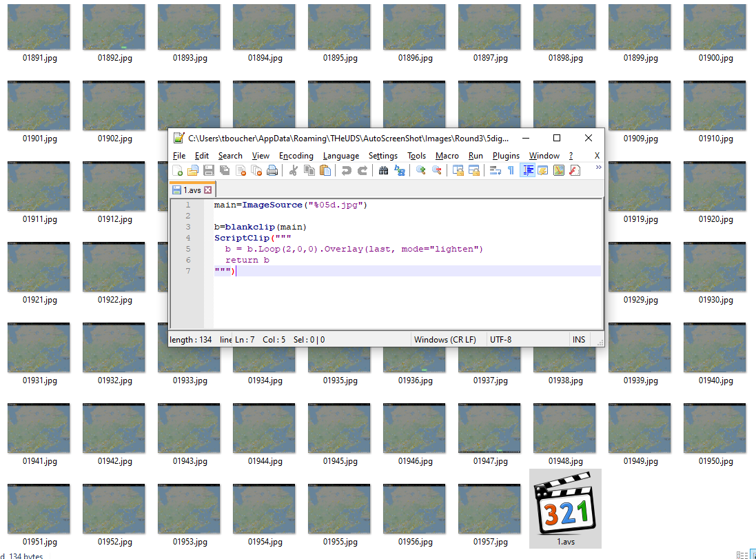
Task: Click the menu bar X to close document
Action: (597, 156)
